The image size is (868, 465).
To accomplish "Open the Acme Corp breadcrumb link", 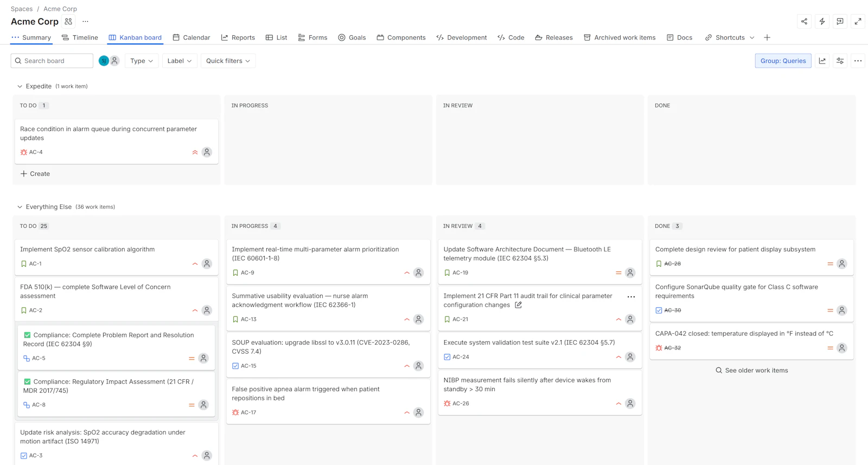I will pos(60,9).
